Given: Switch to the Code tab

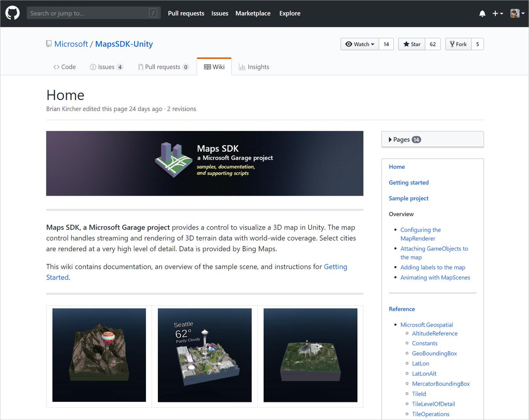Looking at the screenshot, I should click(x=64, y=67).
